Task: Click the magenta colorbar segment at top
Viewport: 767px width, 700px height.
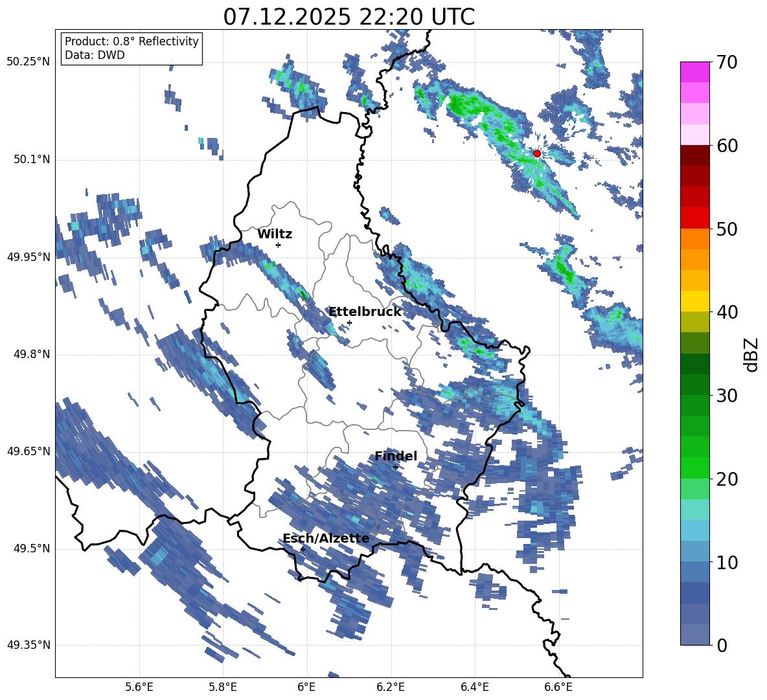Action: (695, 72)
